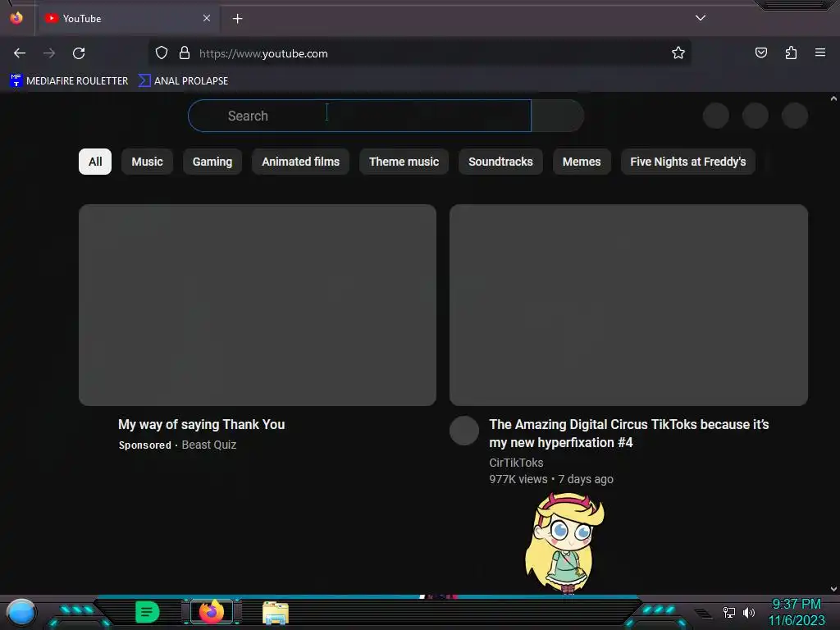Screen dimensions: 840x630
Task: Click the title My way of saying Thank You
Action: tap(202, 424)
